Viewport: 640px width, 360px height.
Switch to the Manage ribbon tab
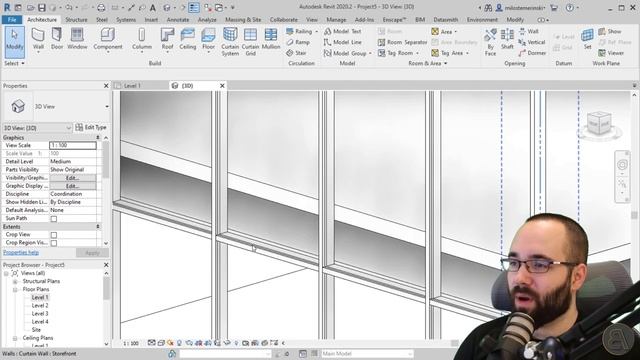[x=336, y=20]
